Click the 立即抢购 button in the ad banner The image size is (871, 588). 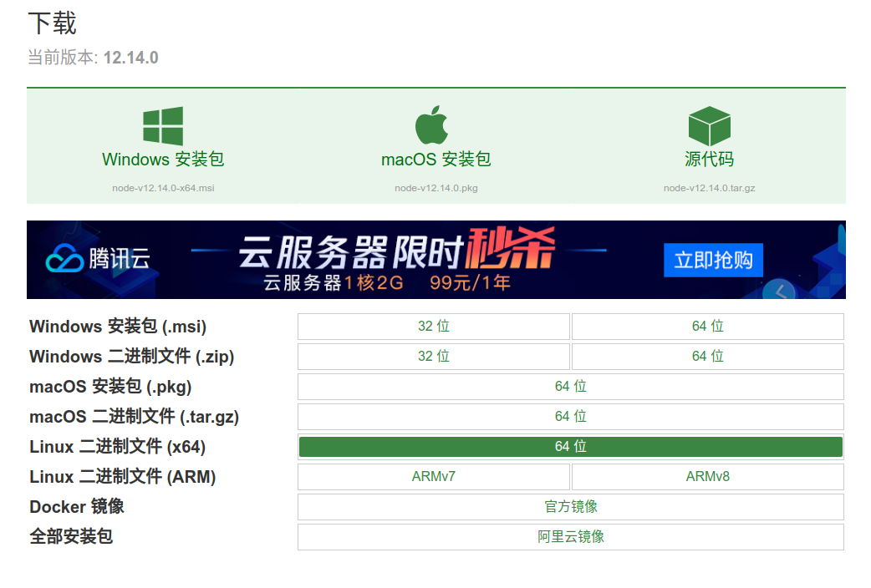tap(713, 260)
